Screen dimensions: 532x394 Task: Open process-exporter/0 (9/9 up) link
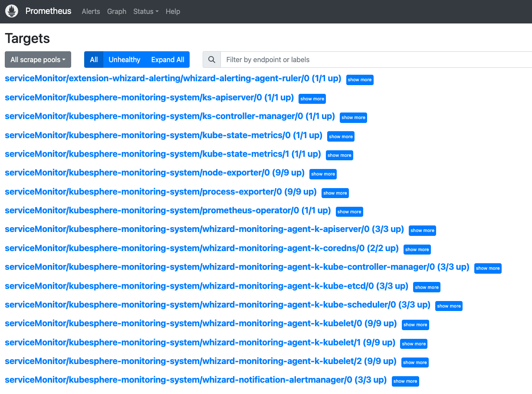[x=161, y=192]
